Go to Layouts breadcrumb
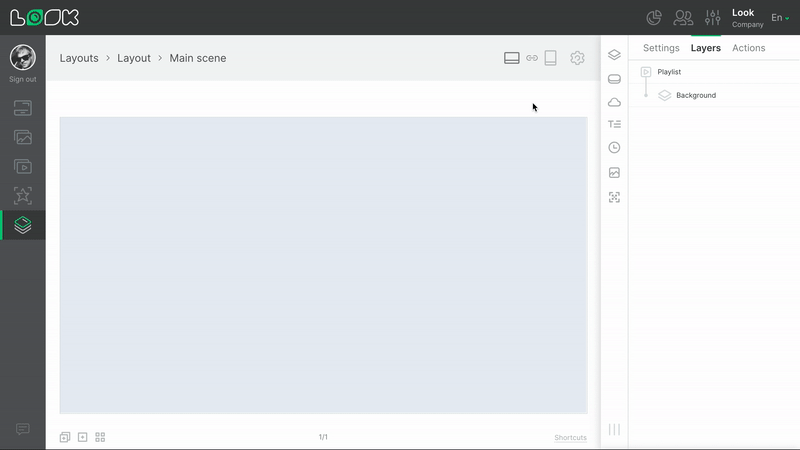Viewport: 800px width, 450px height. pos(79,58)
